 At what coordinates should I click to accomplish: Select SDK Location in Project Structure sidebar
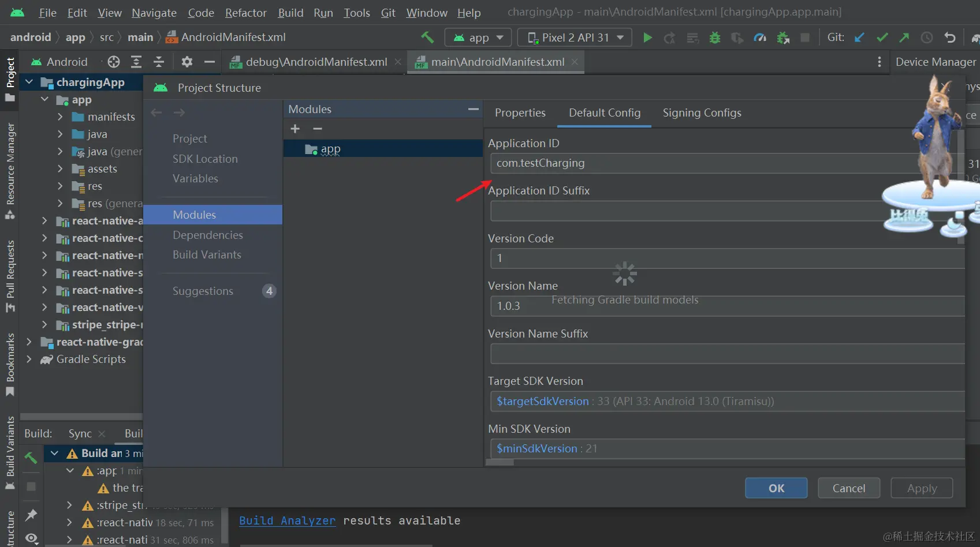[205, 159]
